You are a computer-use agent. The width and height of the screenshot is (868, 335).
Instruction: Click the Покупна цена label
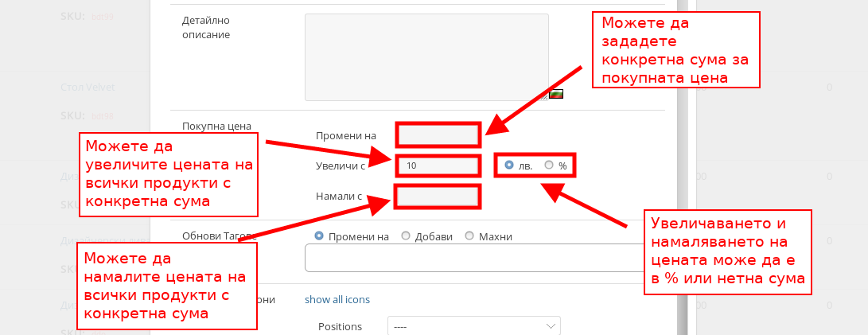[x=216, y=126]
